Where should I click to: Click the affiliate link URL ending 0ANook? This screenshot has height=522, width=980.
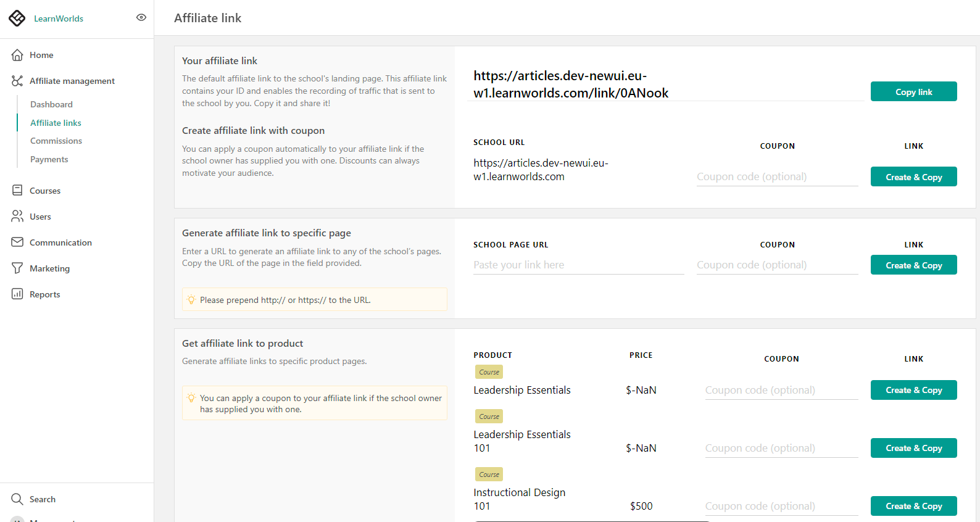(571, 85)
